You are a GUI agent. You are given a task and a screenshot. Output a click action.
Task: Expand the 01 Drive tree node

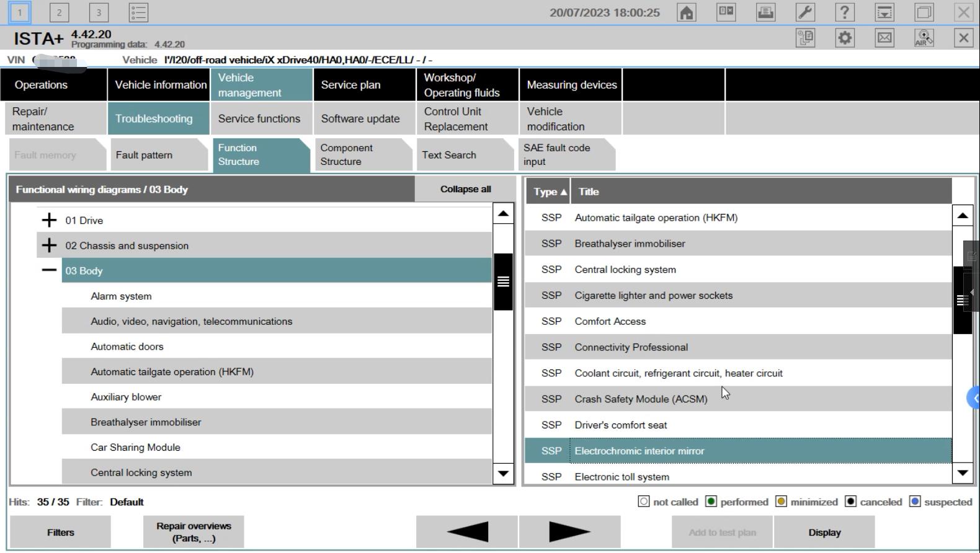click(49, 220)
